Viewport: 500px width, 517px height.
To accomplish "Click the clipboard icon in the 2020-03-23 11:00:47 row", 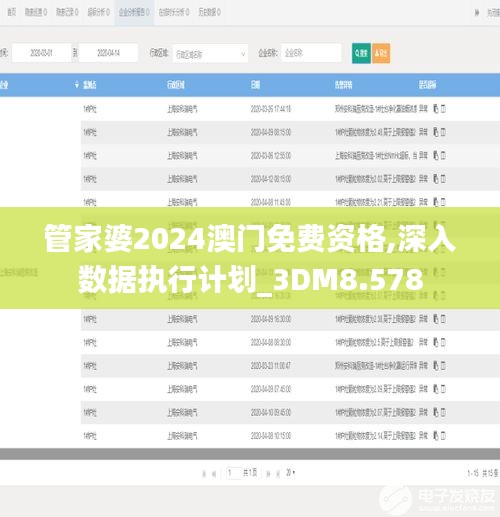I will (436, 366).
